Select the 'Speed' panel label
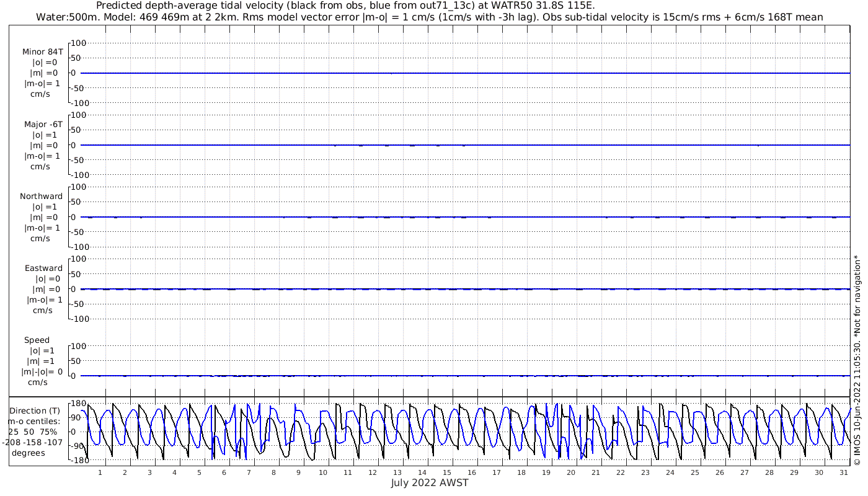The image size is (868, 496). [x=37, y=340]
